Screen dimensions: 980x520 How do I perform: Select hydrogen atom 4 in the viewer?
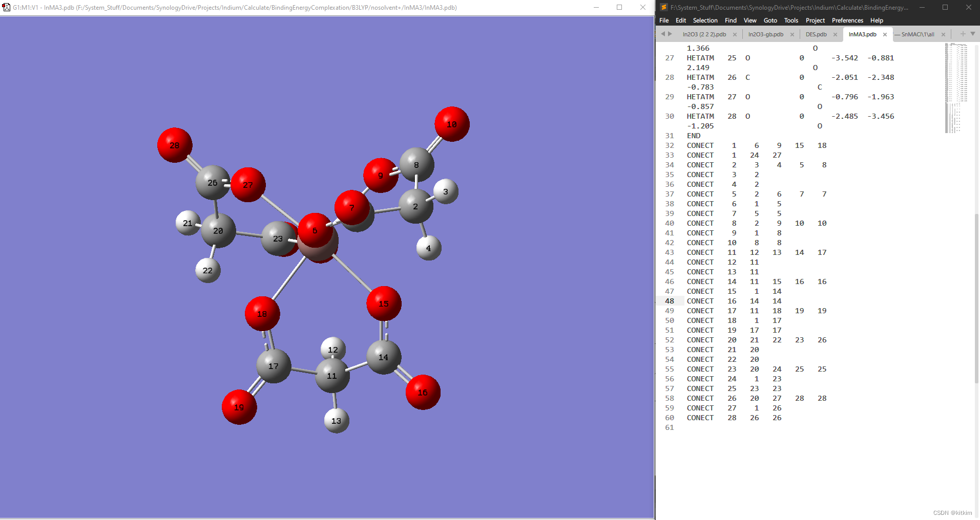click(x=429, y=248)
